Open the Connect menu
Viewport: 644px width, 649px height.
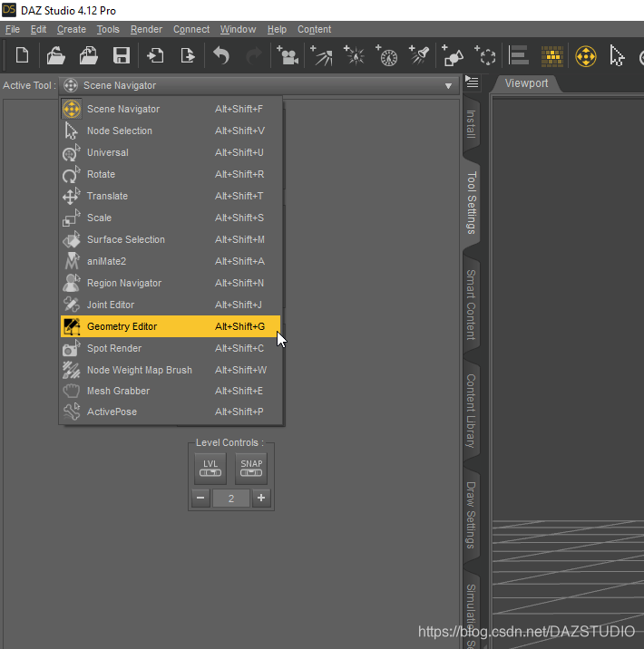(x=191, y=29)
